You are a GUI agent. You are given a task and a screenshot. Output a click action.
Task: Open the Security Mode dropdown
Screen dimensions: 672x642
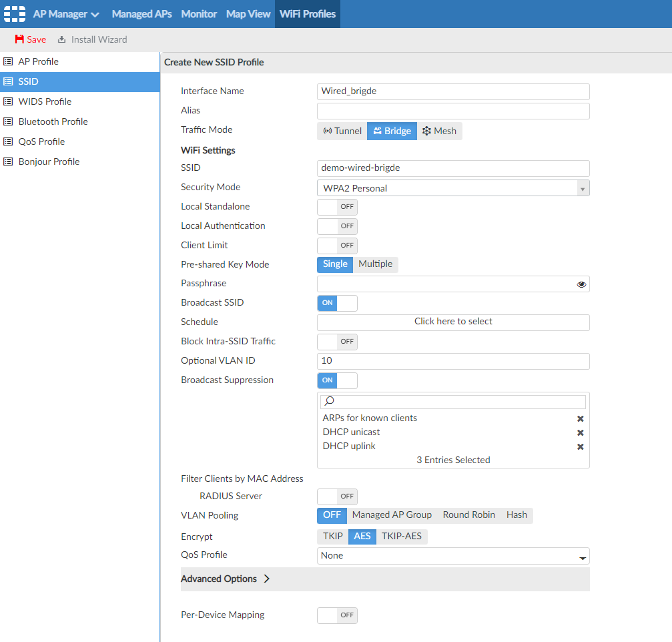[453, 188]
